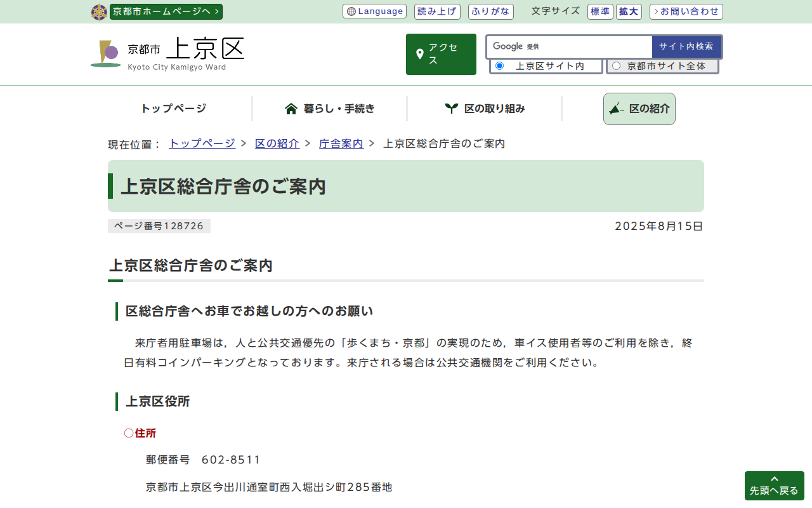Open 暮らし・手続き menu
The image size is (812, 508).
pyautogui.click(x=330, y=109)
